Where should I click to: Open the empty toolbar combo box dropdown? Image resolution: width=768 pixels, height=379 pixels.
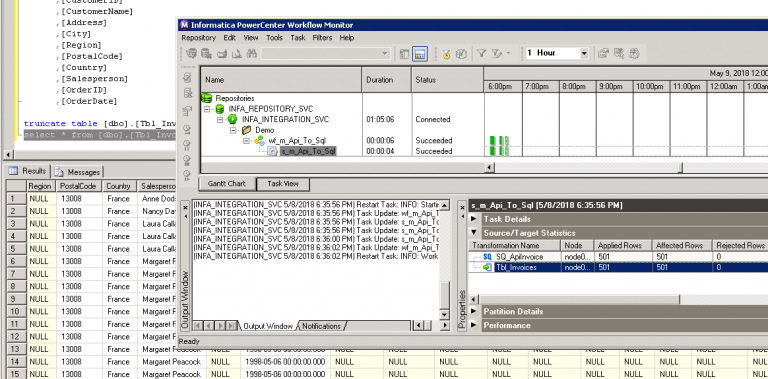[x=385, y=53]
